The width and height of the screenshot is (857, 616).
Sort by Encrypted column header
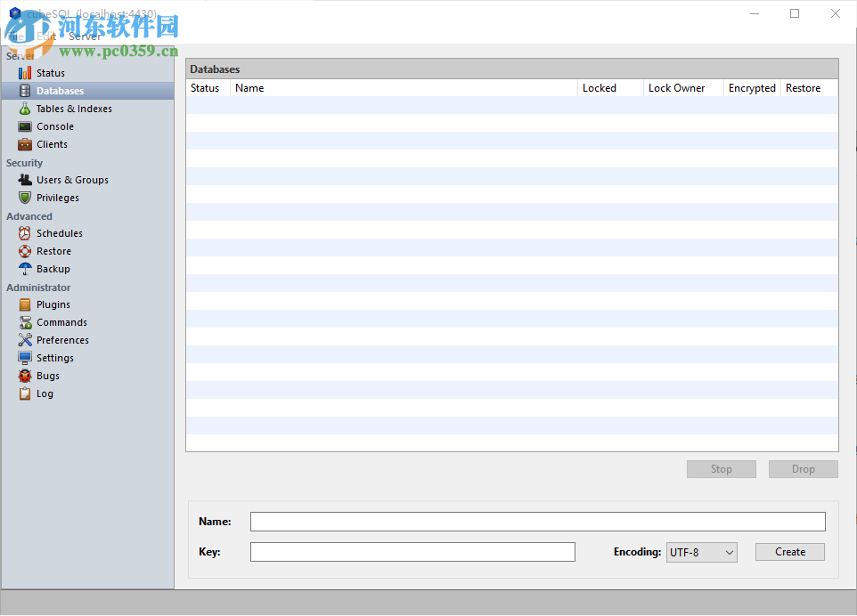(752, 88)
